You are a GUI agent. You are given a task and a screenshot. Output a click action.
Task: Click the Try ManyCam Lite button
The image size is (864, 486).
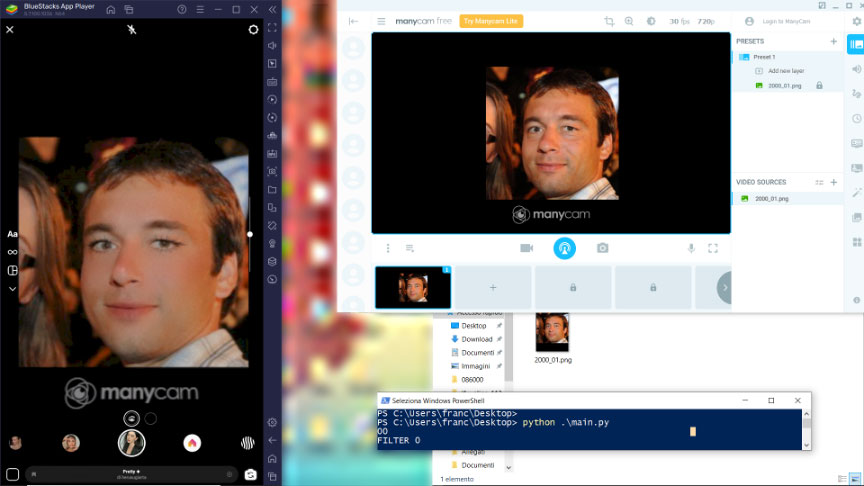click(491, 21)
